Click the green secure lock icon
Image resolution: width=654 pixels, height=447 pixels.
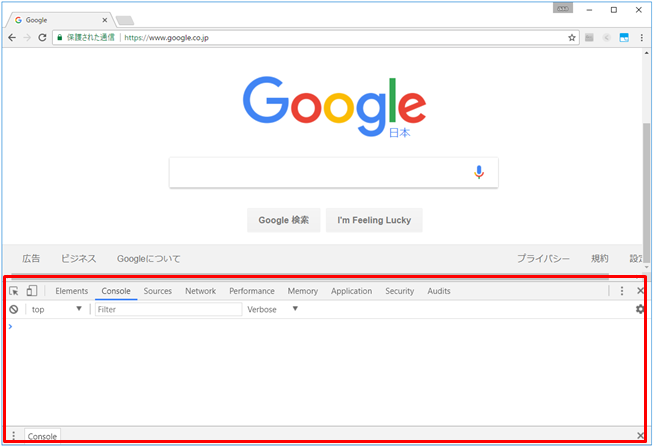60,38
